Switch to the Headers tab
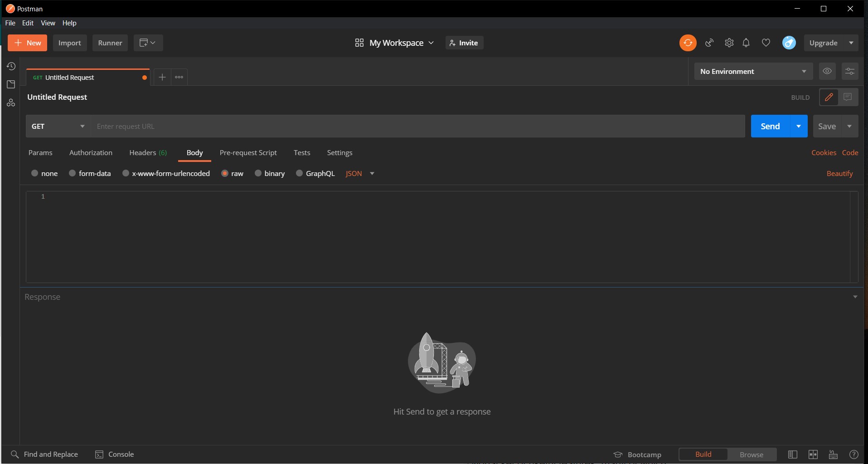 click(x=148, y=152)
